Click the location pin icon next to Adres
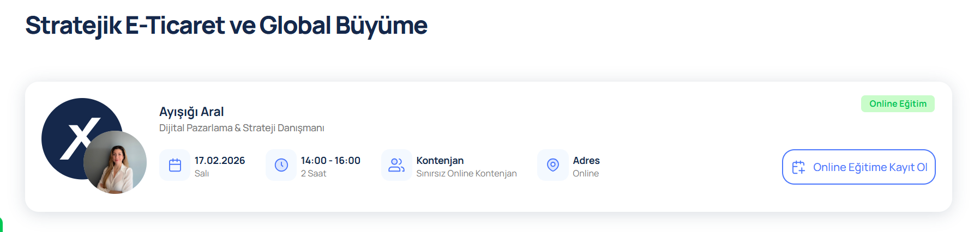The width and height of the screenshot is (980, 232). (x=553, y=165)
